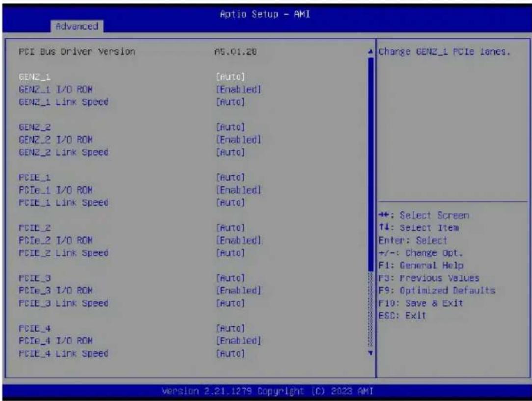Screen dimensions: 532x401
Task: Click the Select Item key hint
Action: coord(419,228)
